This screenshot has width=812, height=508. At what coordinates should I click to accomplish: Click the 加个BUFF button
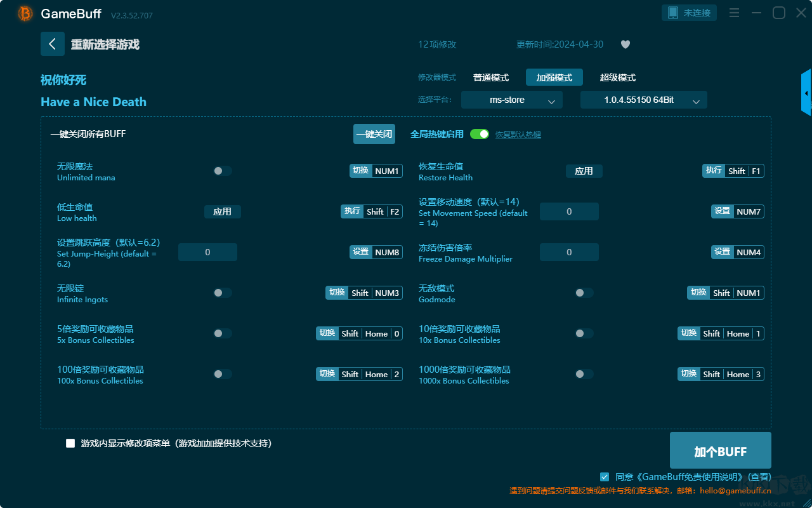(x=721, y=451)
